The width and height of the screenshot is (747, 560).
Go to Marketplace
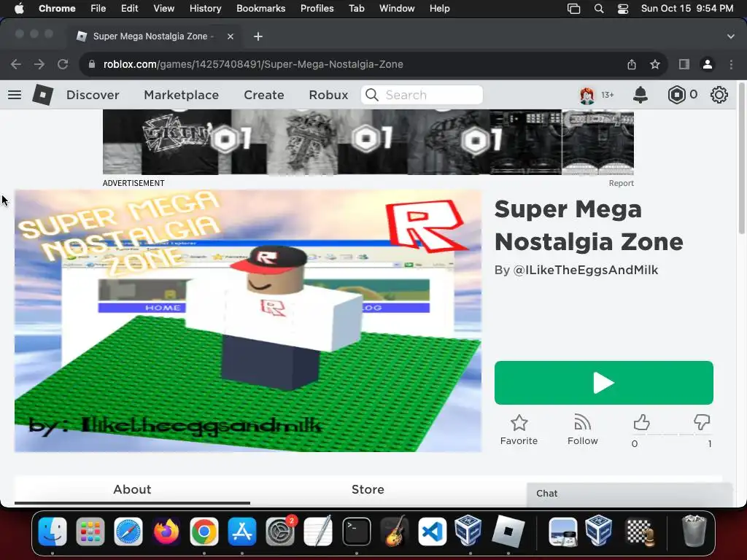point(182,95)
